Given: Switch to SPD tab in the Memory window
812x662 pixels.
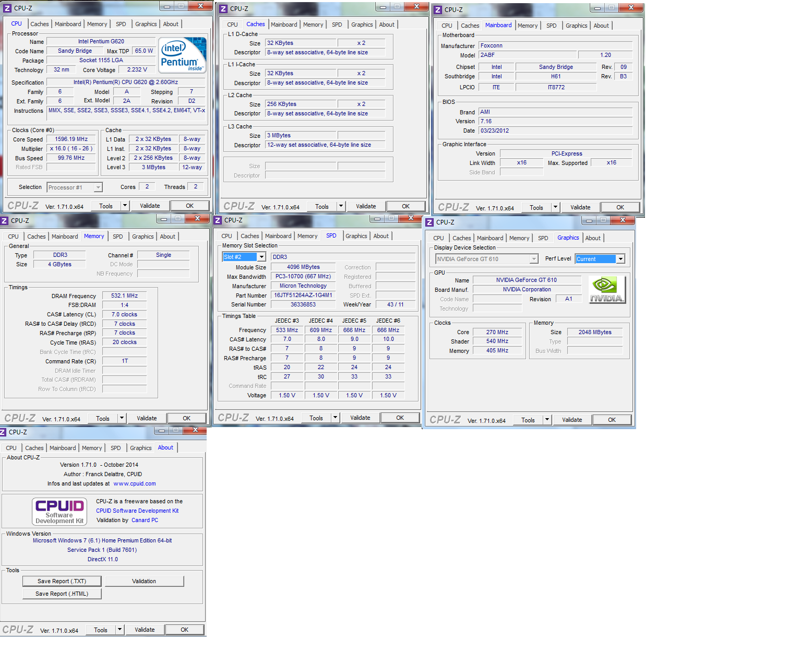Looking at the screenshot, I should click(118, 237).
